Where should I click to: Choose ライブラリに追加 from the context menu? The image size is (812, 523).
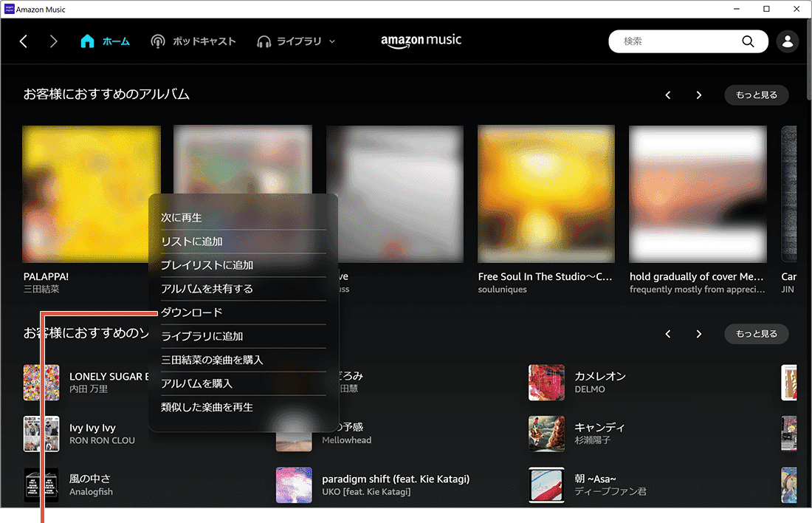(202, 336)
